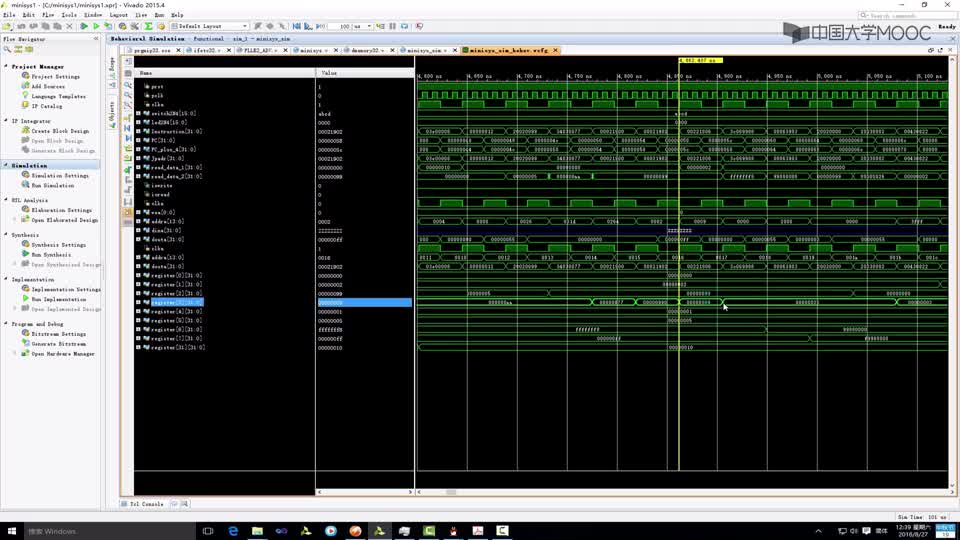Expand the register[31][31:0] signal

pyautogui.click(x=138, y=347)
